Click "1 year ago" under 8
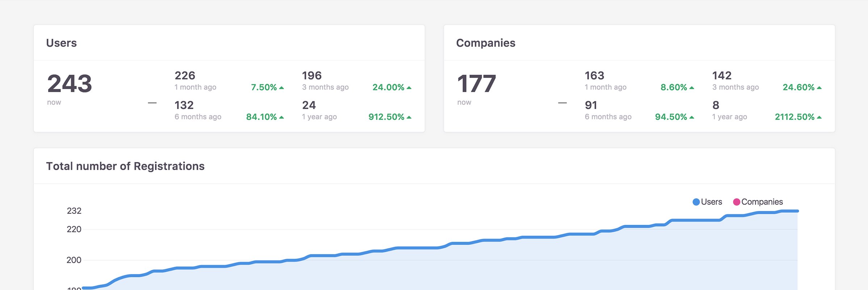Viewport: 868px width, 290px height. coord(730,117)
